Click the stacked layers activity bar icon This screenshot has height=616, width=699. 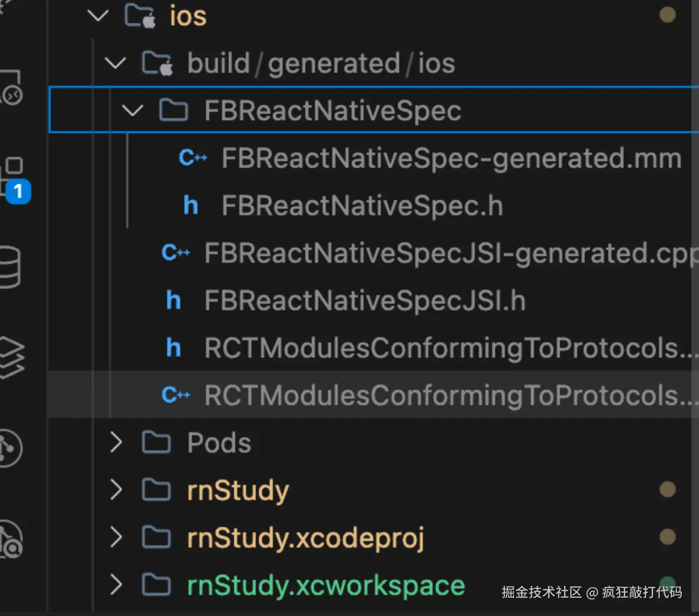(x=11, y=356)
